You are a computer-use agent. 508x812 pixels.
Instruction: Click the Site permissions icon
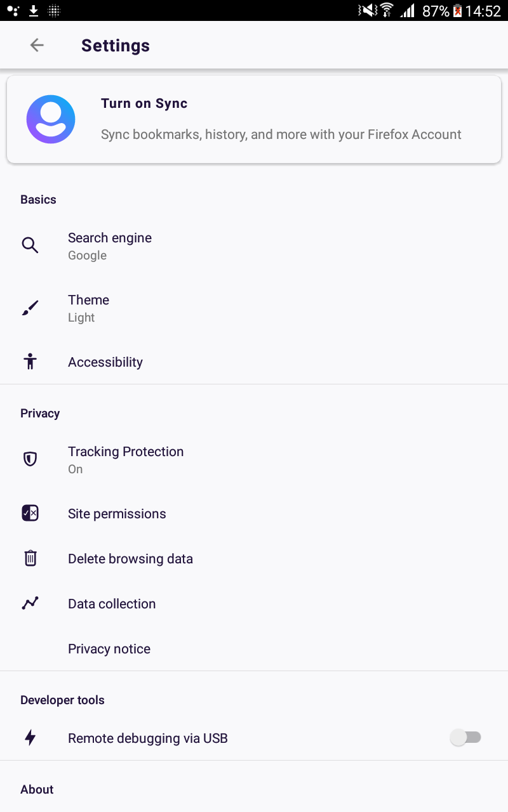click(30, 513)
